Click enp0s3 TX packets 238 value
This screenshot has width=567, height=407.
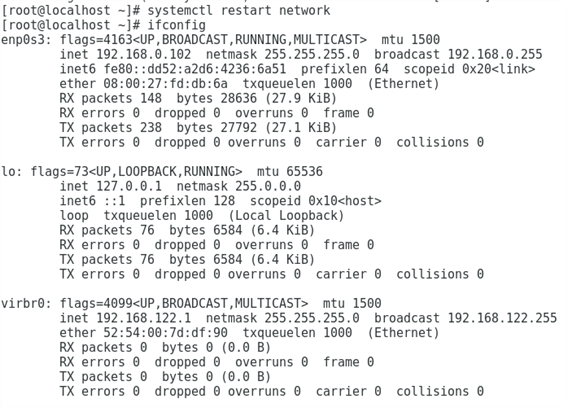(151, 128)
